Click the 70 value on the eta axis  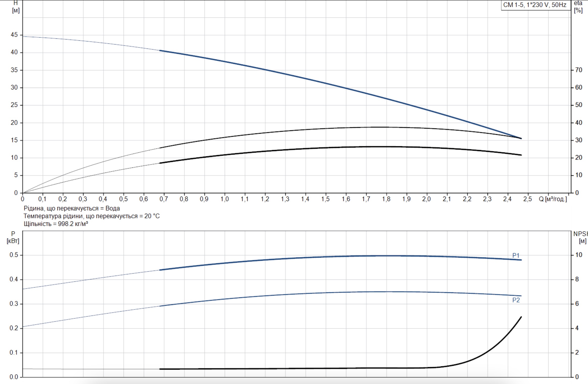click(x=578, y=70)
